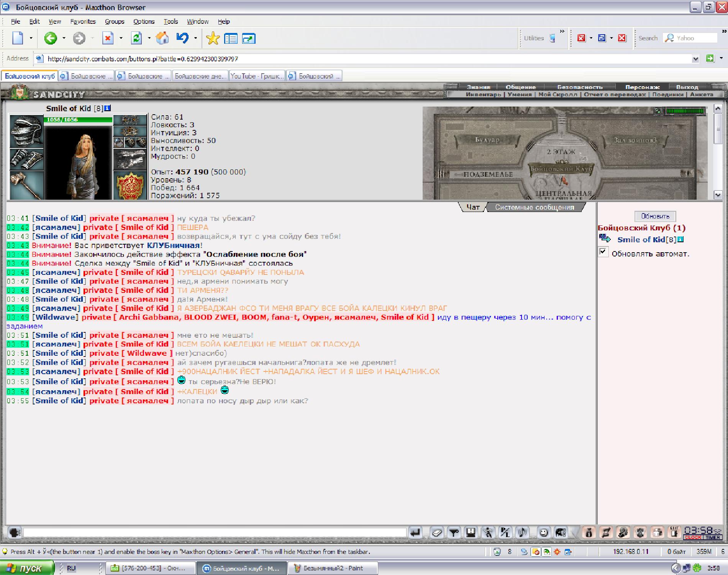Switch the game clock to TIMER mode
This screenshot has width=728, height=575.
pyautogui.click(x=713, y=537)
